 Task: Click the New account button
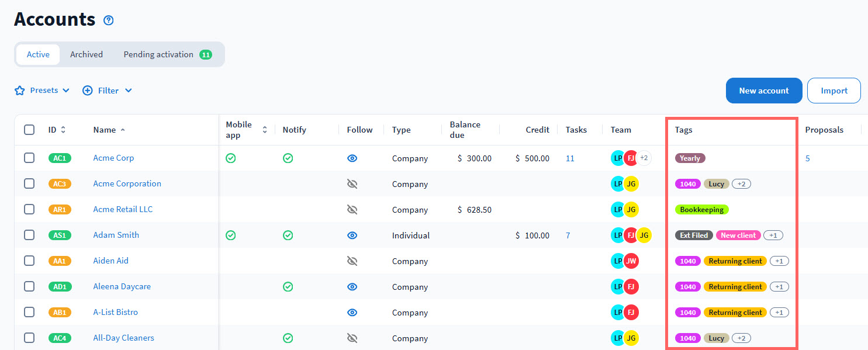763,91
